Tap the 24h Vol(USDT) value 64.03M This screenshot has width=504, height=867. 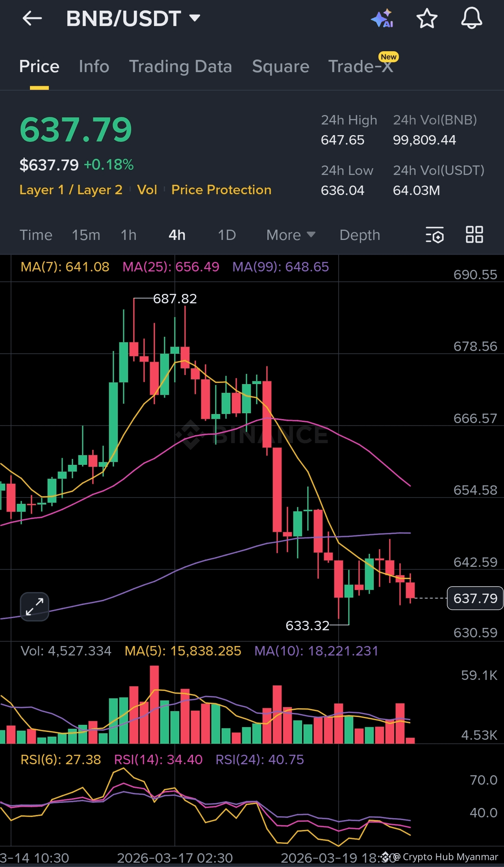coord(417,190)
